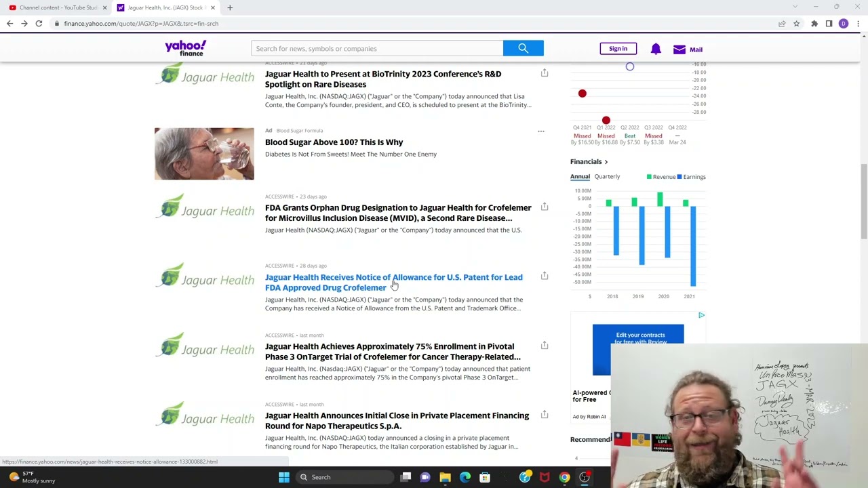Image resolution: width=868 pixels, height=488 pixels.
Task: Open Microsoft Edge from the taskbar
Action: pyautogui.click(x=465, y=477)
